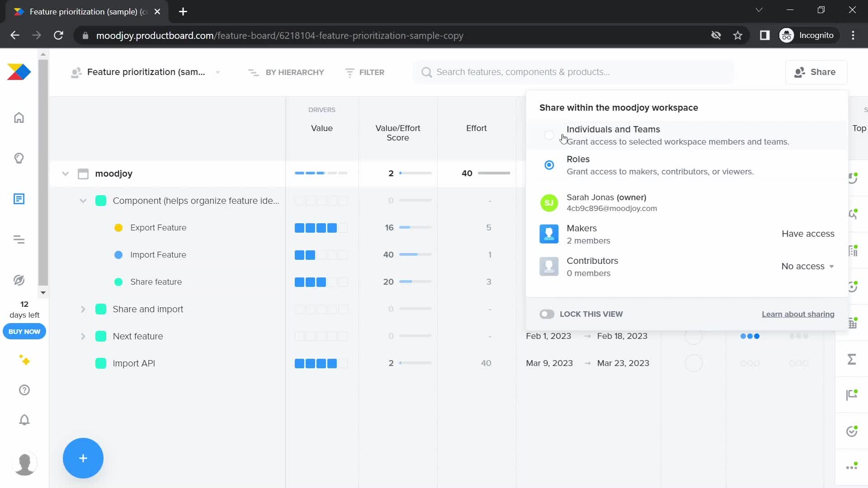
Task: Click the Effort column header
Action: click(476, 128)
